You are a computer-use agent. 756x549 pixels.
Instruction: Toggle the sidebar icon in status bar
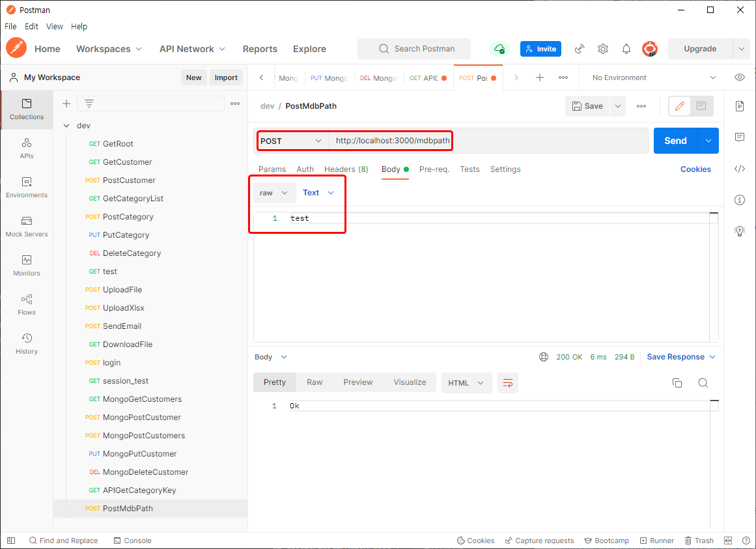tap(11, 541)
